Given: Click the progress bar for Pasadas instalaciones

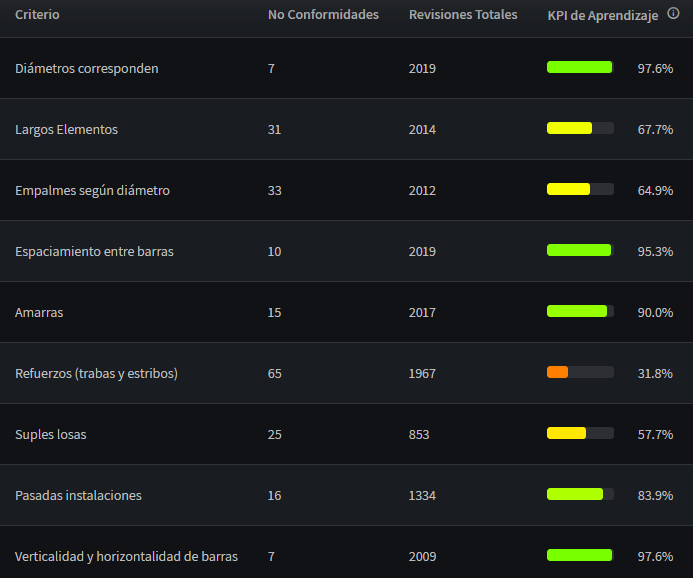Looking at the screenshot, I should pos(580,494).
